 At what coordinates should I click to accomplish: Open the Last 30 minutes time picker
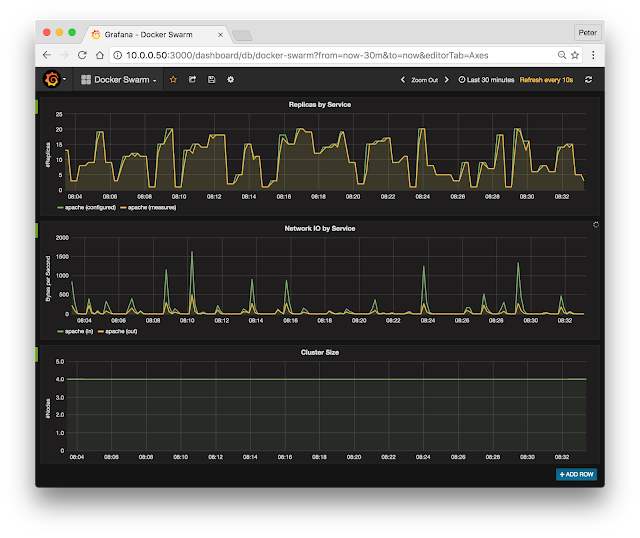[x=486, y=80]
